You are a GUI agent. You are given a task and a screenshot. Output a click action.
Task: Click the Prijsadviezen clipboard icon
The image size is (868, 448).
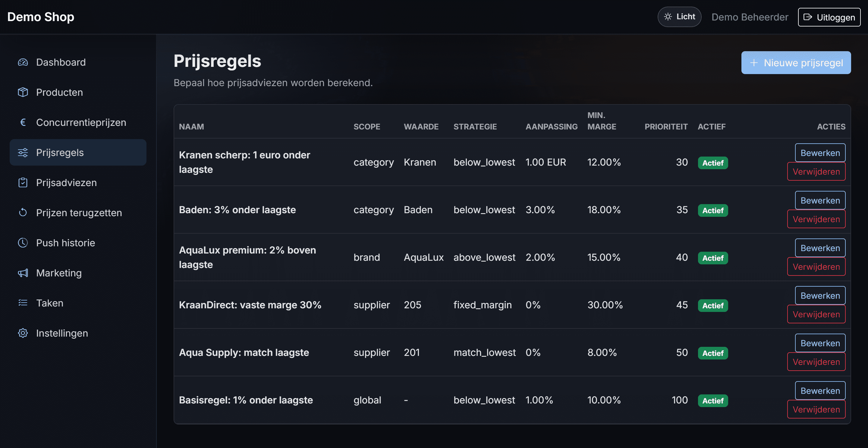click(x=23, y=182)
